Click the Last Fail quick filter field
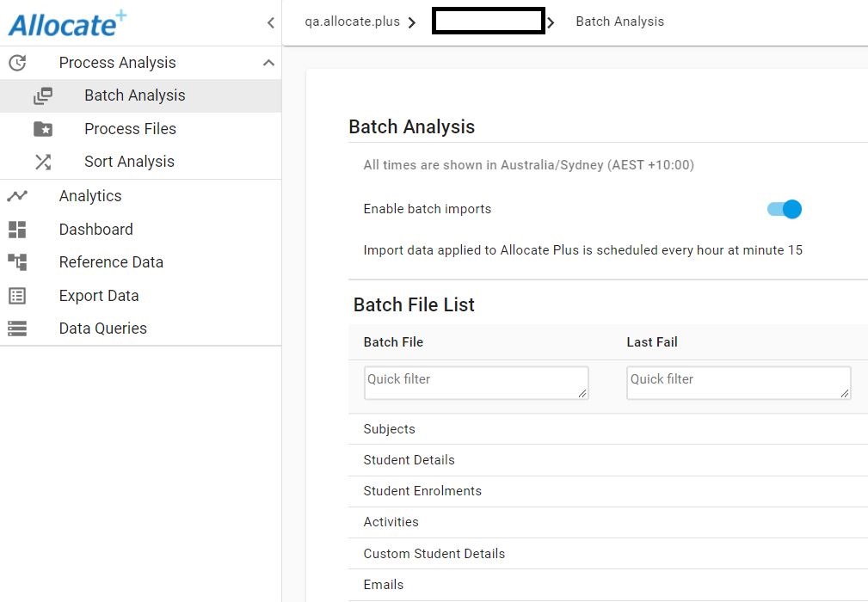 point(738,382)
